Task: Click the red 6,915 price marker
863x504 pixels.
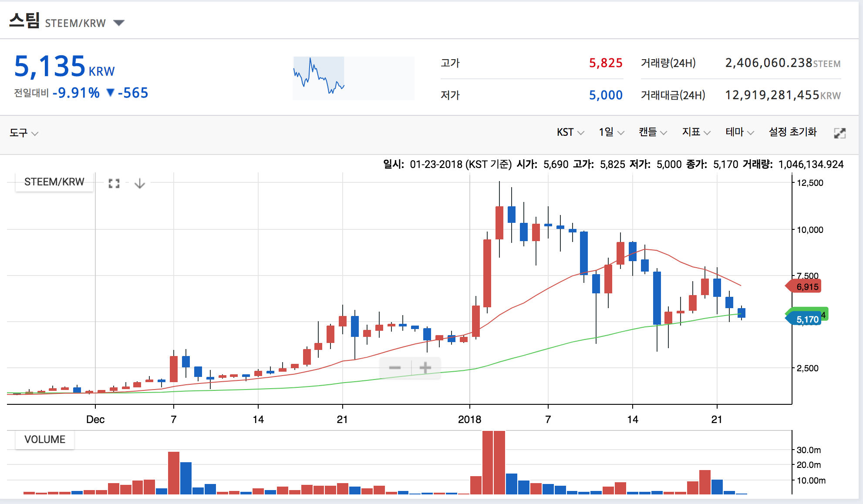Action: 805,286
